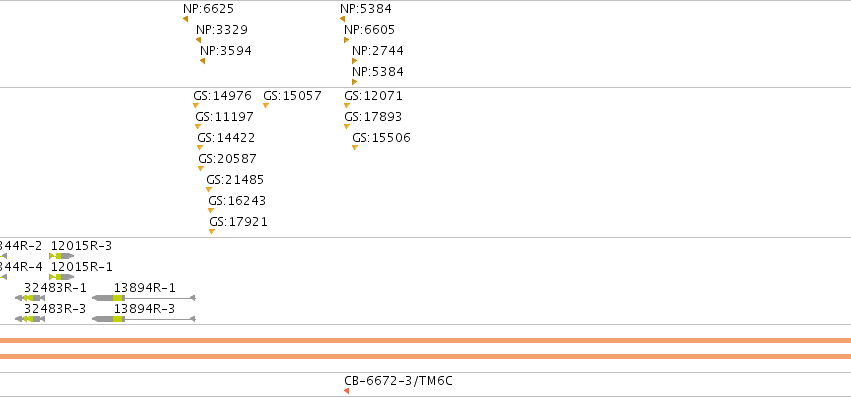Viewport: 851px width, 397px height.
Task: Select the 13894R-3 transcript glyph
Action: click(x=144, y=319)
